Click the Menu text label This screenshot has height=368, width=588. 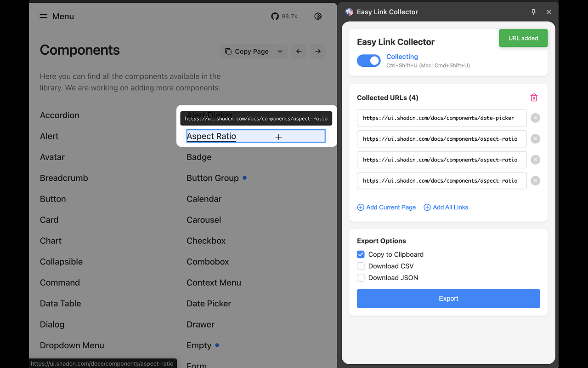63,17
